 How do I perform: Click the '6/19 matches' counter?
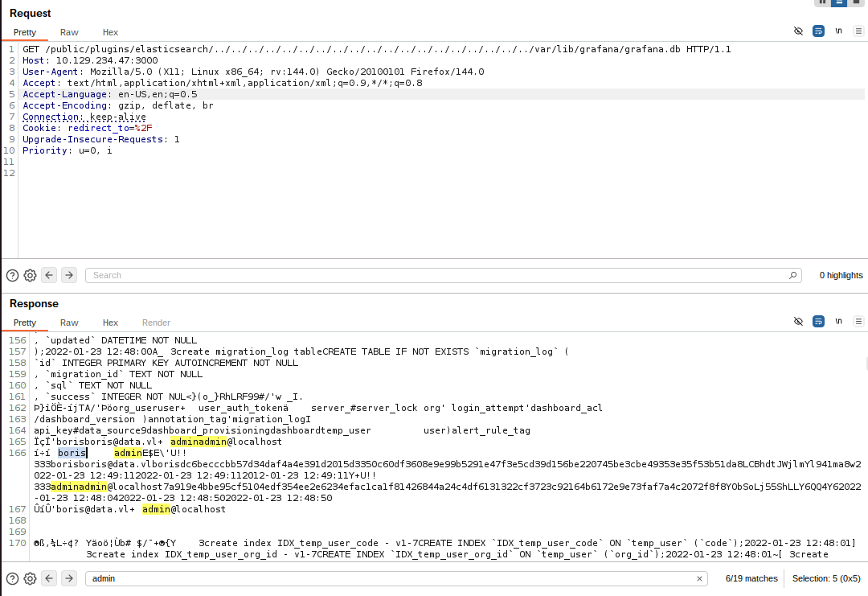point(751,578)
